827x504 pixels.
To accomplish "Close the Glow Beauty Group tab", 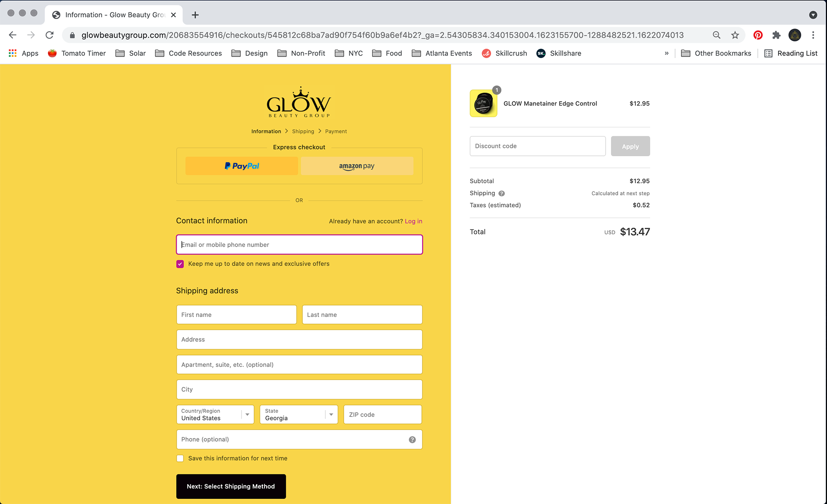I will point(173,15).
